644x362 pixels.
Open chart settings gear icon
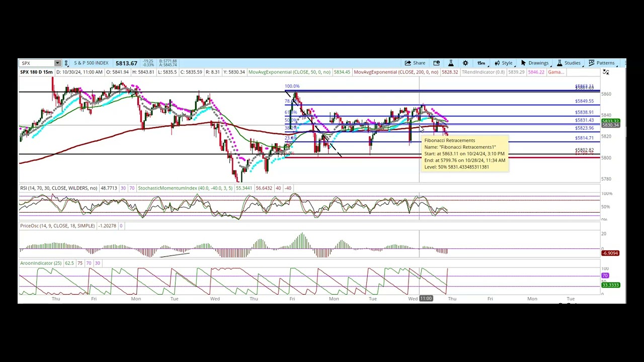tap(465, 63)
